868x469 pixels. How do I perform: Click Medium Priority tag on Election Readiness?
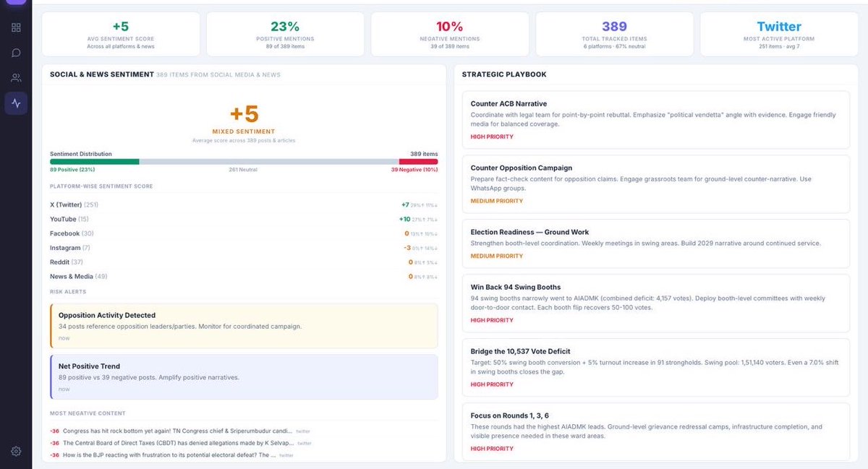tap(497, 256)
